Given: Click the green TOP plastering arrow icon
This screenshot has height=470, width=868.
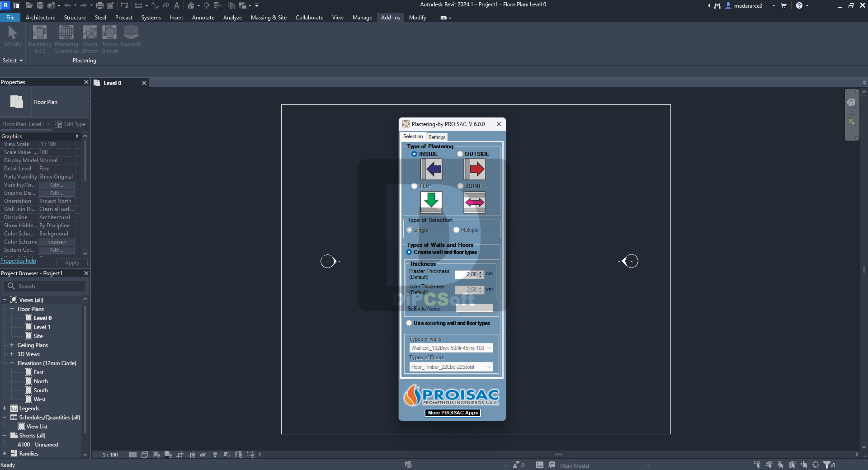Looking at the screenshot, I should 431,202.
